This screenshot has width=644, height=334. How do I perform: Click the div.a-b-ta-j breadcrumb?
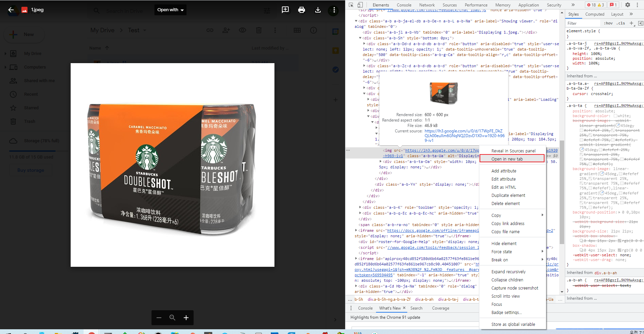(x=448, y=299)
